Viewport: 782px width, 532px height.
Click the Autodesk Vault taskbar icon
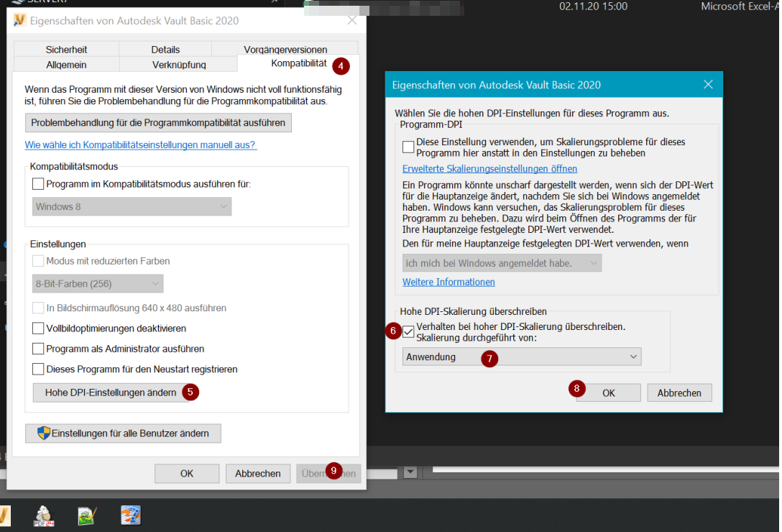4,515
